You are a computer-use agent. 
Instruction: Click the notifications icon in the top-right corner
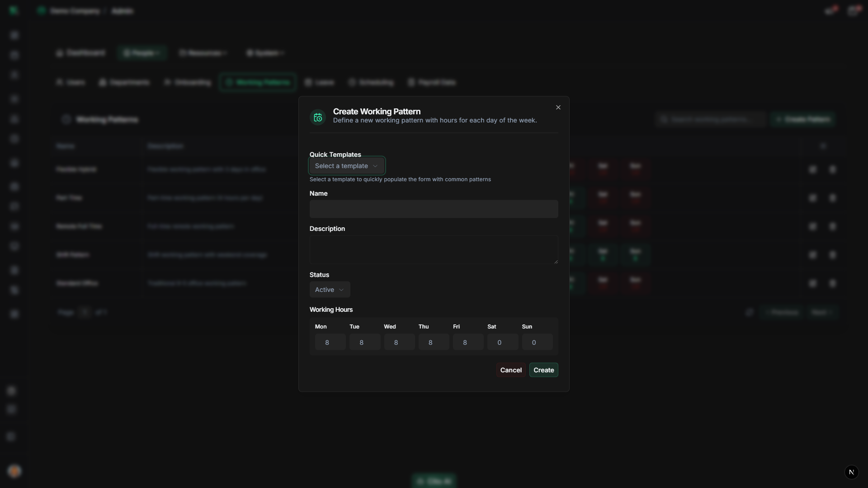[x=831, y=10]
